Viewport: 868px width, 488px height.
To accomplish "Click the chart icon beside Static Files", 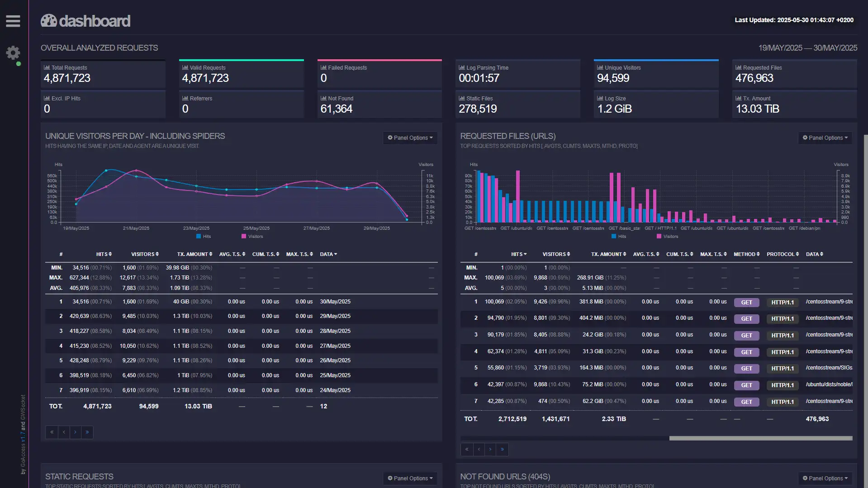I will pos(461,98).
